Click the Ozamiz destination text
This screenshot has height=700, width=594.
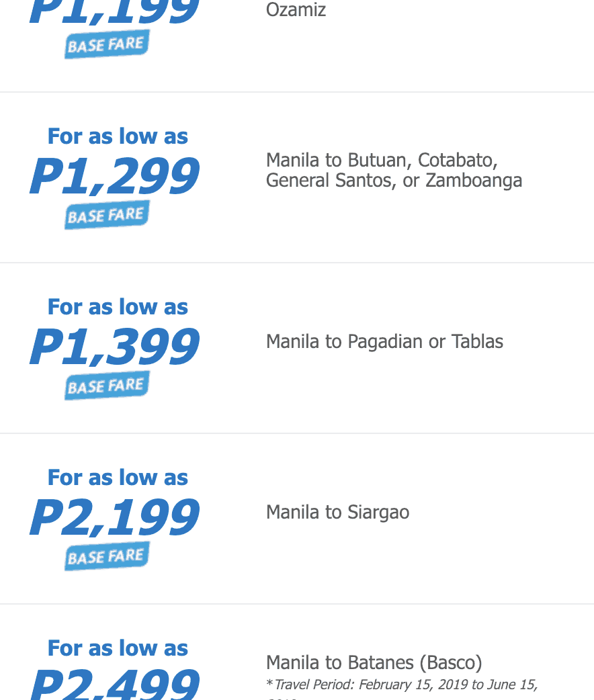coord(296,10)
